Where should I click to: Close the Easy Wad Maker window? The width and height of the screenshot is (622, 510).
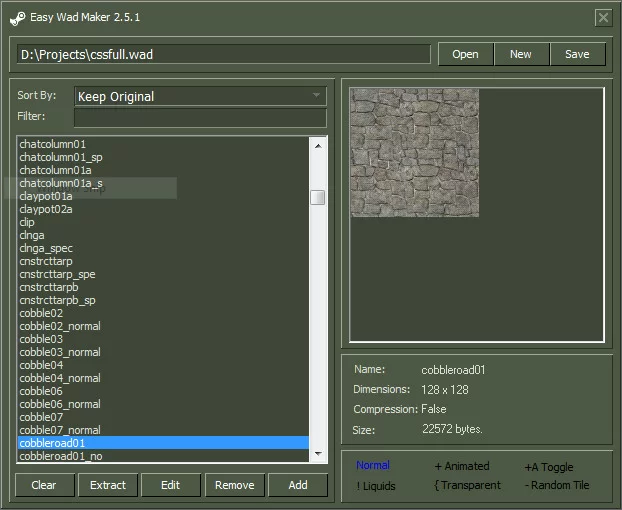point(602,17)
